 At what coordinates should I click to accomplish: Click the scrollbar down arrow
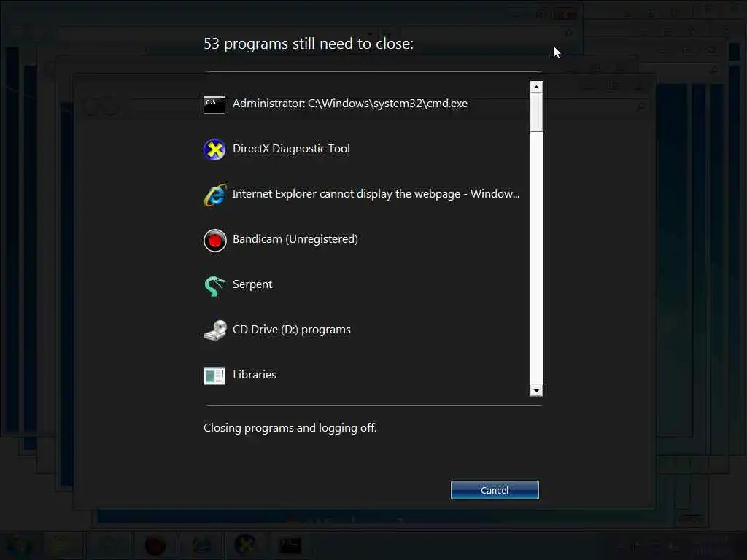[536, 391]
